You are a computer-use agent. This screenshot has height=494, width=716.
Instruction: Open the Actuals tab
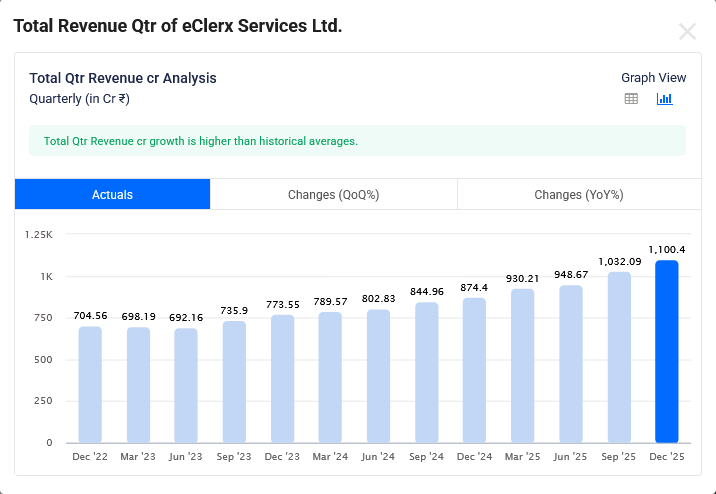(x=112, y=194)
